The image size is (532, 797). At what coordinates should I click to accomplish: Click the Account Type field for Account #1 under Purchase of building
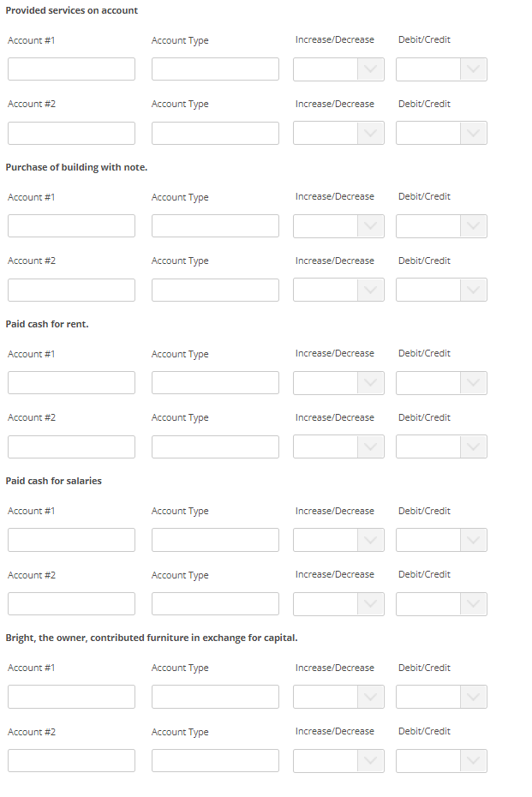pos(215,225)
